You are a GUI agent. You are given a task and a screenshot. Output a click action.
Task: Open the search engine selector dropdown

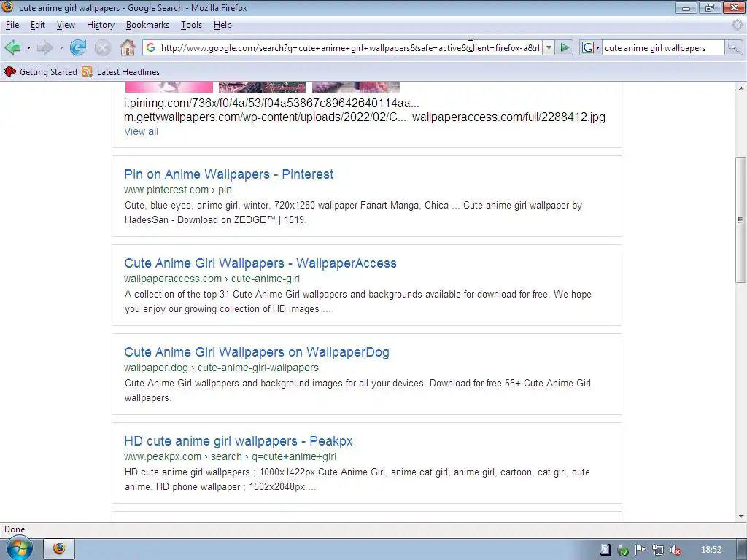point(591,47)
